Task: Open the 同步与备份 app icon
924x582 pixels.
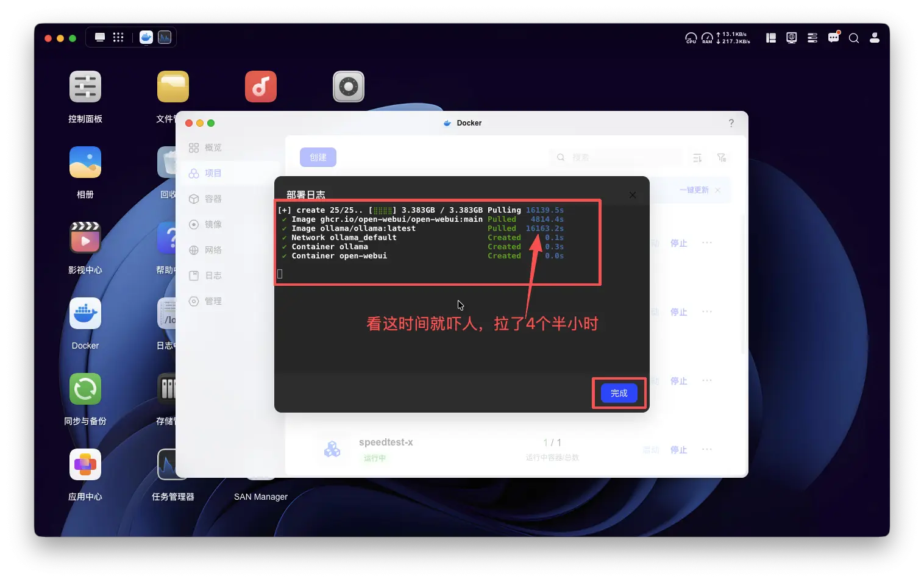Action: pos(85,389)
